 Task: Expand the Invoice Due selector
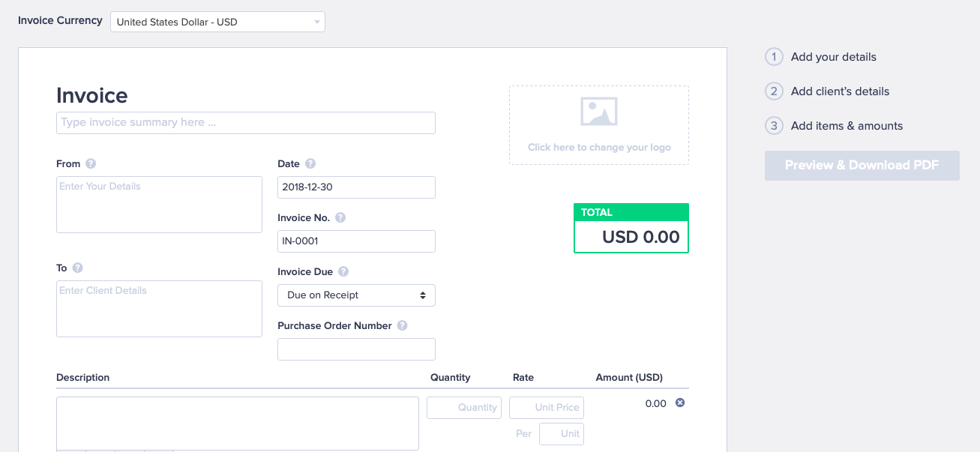pyautogui.click(x=356, y=295)
